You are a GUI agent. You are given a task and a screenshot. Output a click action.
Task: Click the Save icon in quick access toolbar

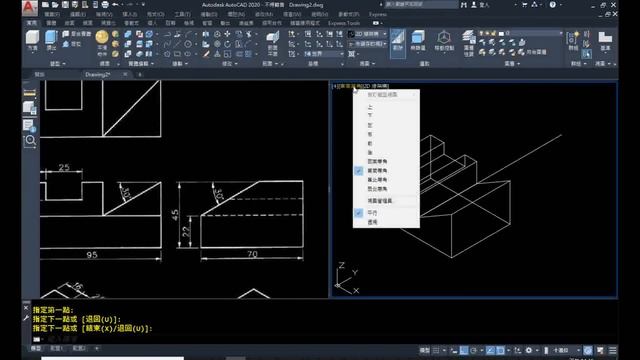(x=65, y=5)
